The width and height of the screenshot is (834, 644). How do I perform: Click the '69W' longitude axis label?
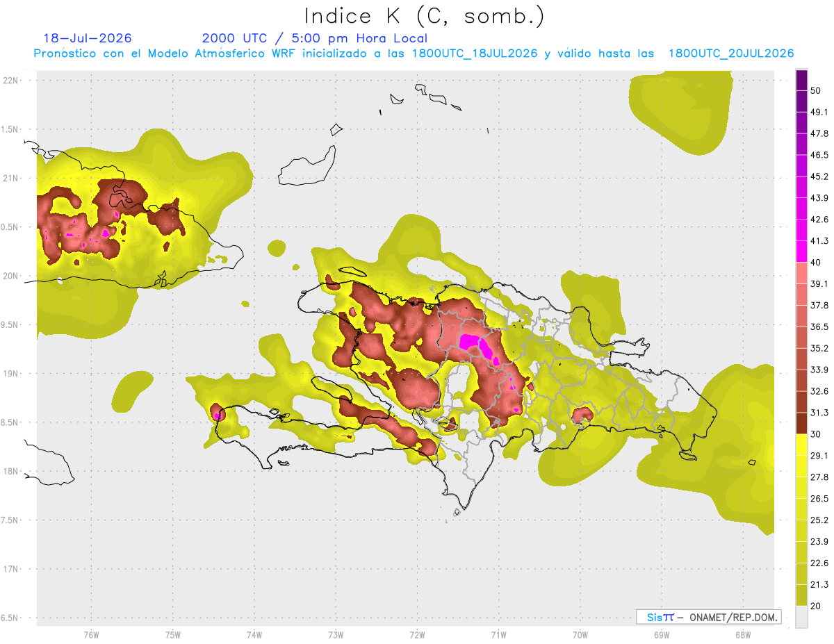click(x=662, y=634)
